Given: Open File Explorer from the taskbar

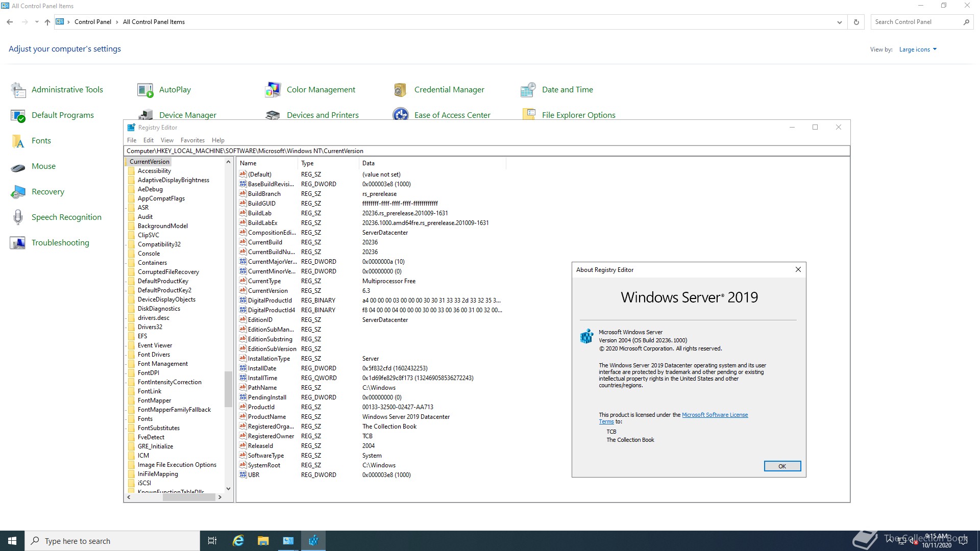Looking at the screenshot, I should 263,541.
